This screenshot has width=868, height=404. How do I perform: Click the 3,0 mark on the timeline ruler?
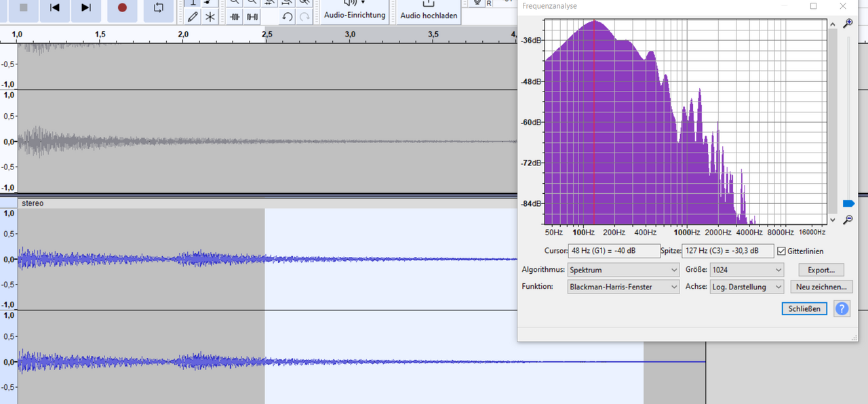click(x=350, y=34)
